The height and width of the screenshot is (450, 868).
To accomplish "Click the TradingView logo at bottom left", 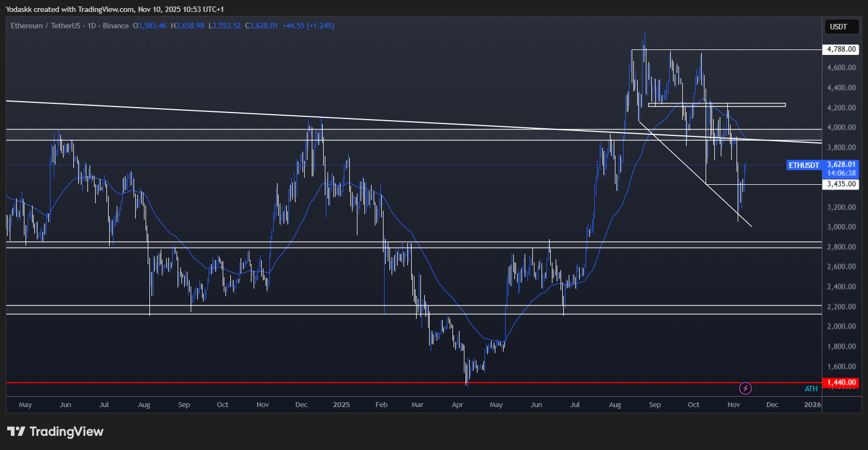I will [55, 432].
